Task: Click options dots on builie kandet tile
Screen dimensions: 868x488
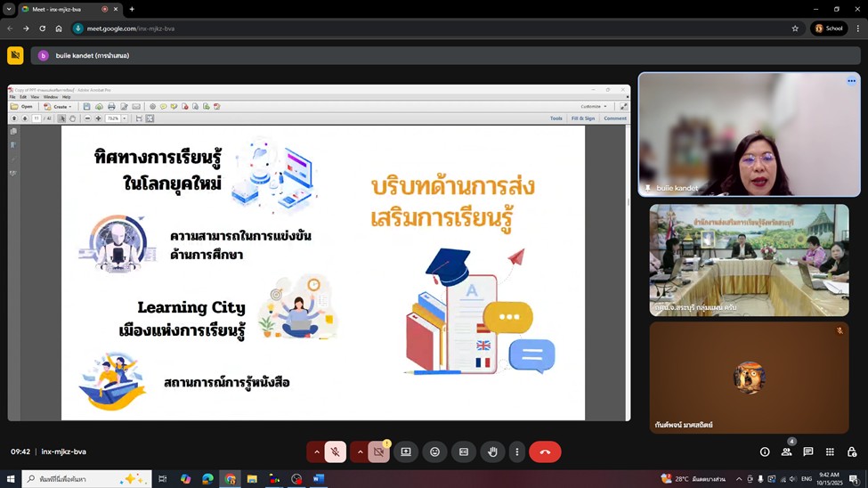Action: pos(851,81)
